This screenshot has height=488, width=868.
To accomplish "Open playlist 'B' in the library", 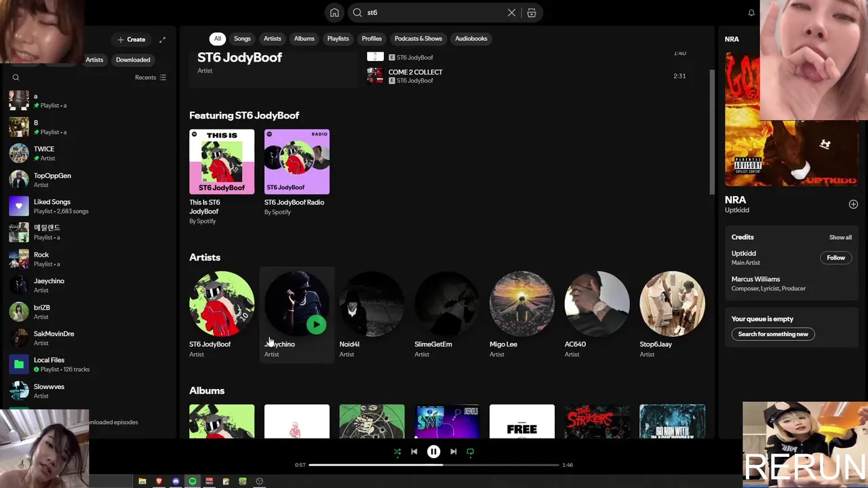I will pyautogui.click(x=88, y=127).
